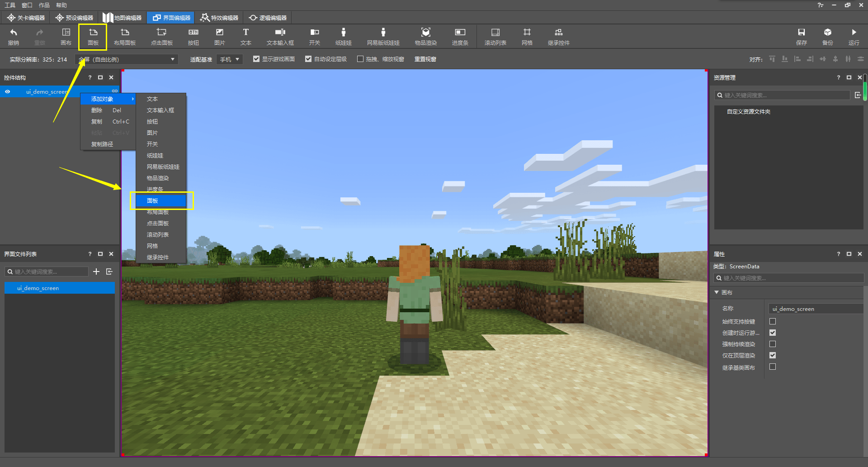The width and height of the screenshot is (868, 467).
Task: Run the project with 运行 button
Action: coord(854,37)
